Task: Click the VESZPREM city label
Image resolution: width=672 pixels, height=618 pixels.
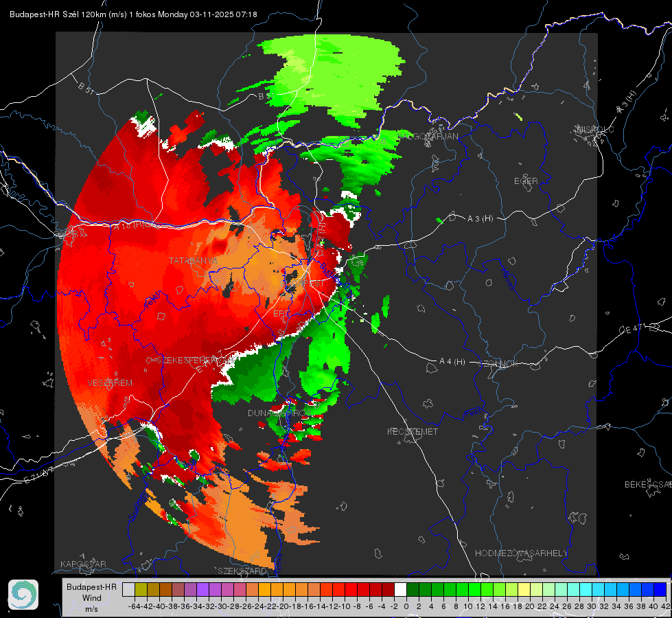Action: pyautogui.click(x=110, y=382)
